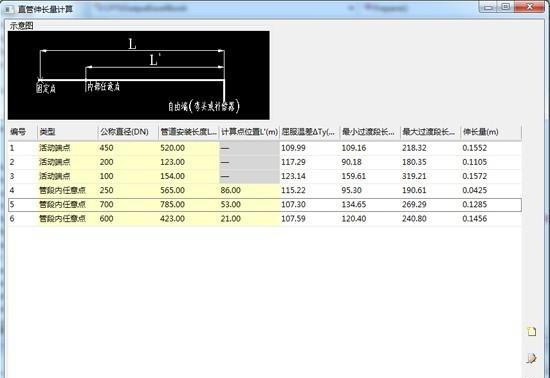Image resolution: width=550 pixels, height=378 pixels.
Task: Edit nominal diameter cell 450
Action: tap(128, 148)
